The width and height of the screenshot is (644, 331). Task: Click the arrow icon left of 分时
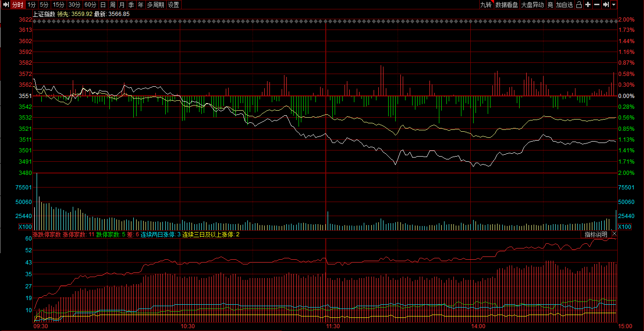(5, 5)
